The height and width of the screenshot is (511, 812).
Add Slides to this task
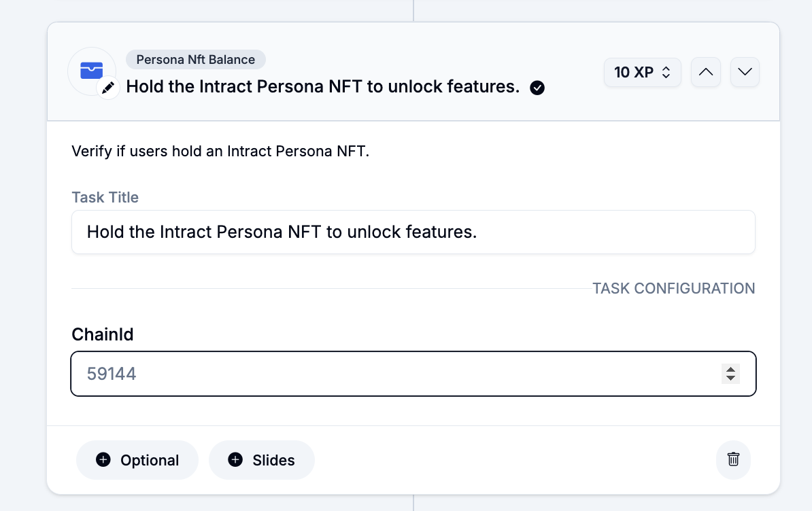tap(262, 460)
